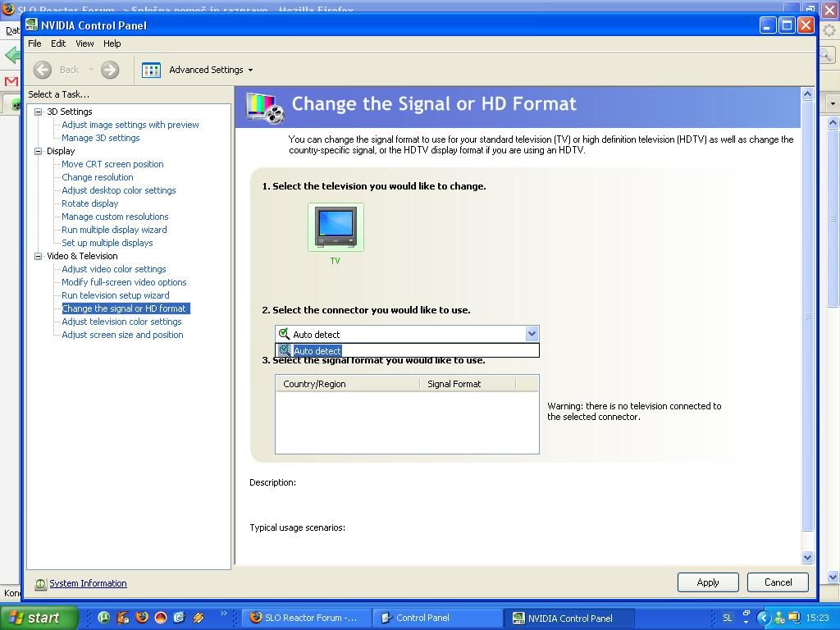840x630 pixels.
Task: Switch to Control Panel taskbar button
Action: [437, 618]
